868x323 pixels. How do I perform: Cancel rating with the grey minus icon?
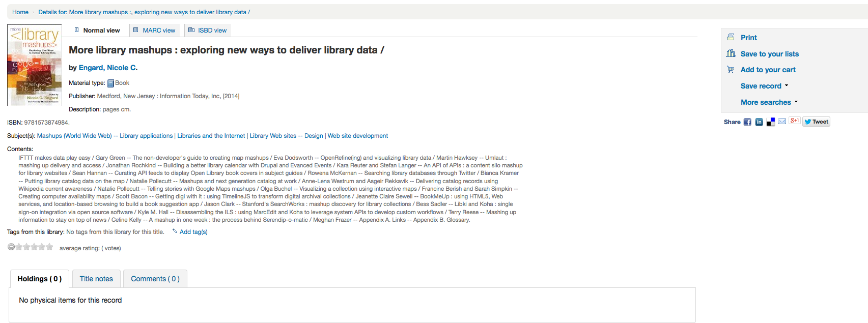point(11,247)
